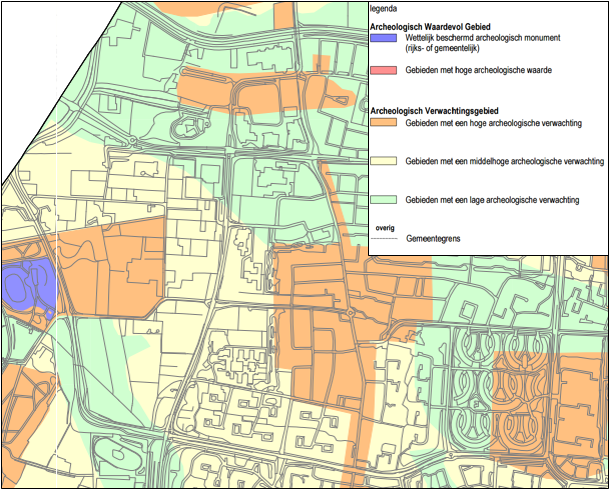Click the 'overig' legend subheading

[386, 228]
